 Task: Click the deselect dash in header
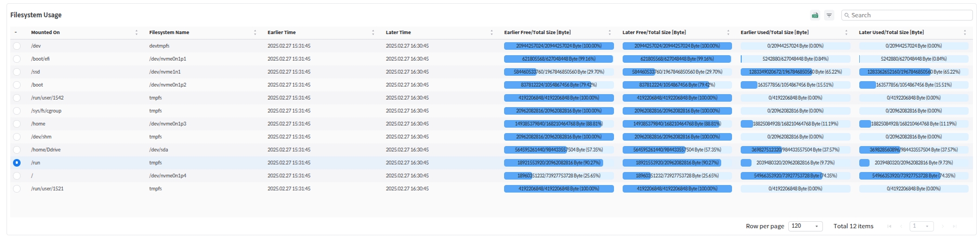(16, 32)
